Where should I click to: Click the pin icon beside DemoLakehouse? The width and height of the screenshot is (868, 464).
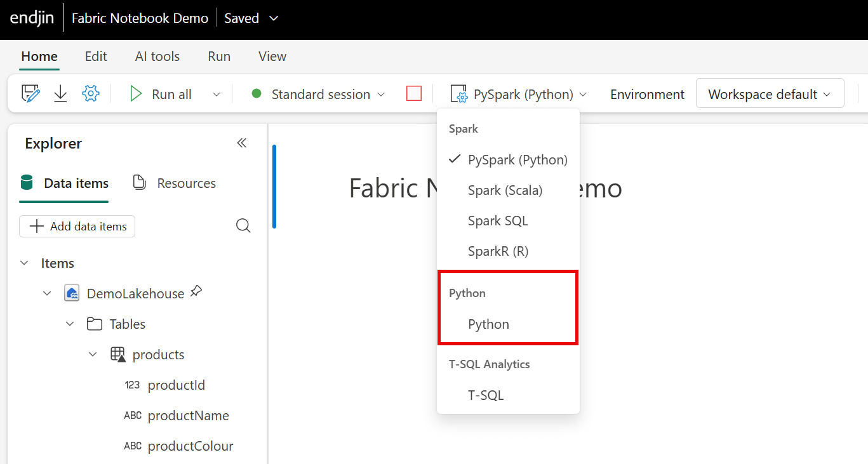tap(197, 291)
